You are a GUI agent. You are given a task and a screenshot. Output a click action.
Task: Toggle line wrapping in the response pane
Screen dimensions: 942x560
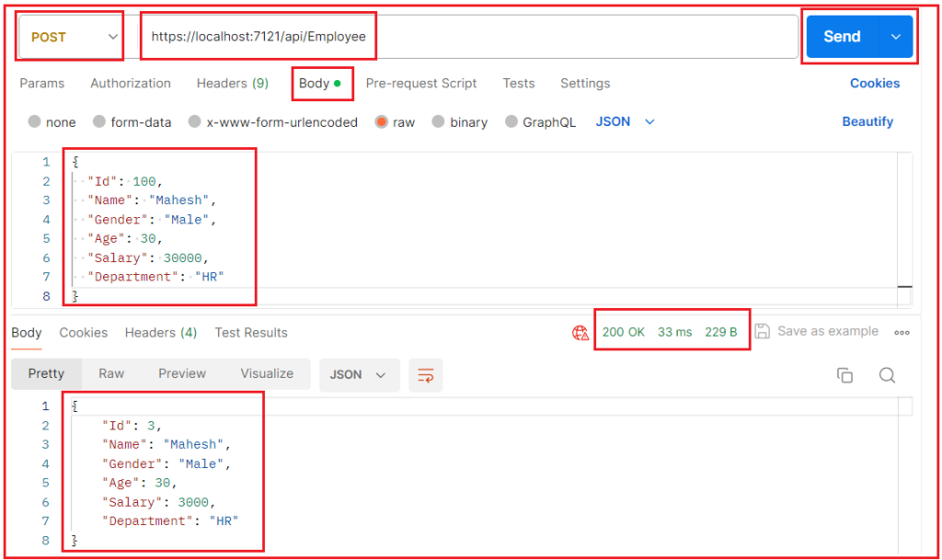click(x=425, y=374)
